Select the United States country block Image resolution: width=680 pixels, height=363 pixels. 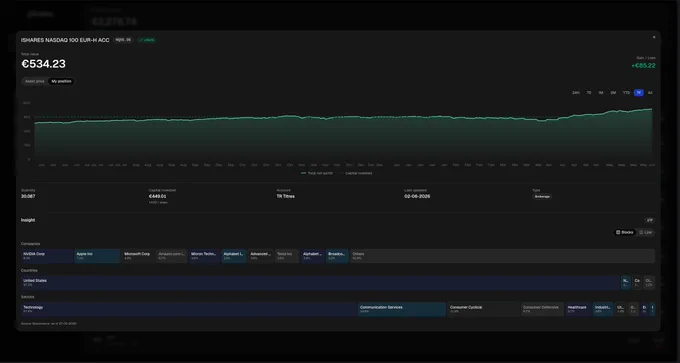pyautogui.click(x=320, y=283)
